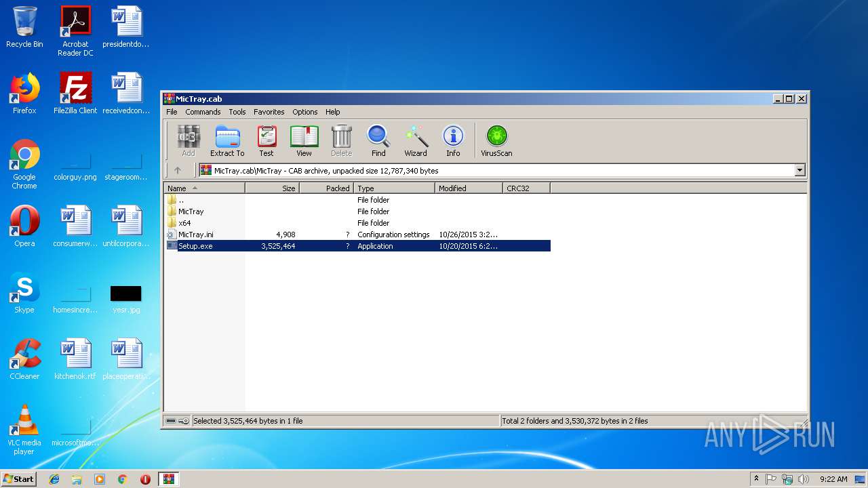868x488 pixels.
Task: Open the File menu
Action: pos(172,112)
